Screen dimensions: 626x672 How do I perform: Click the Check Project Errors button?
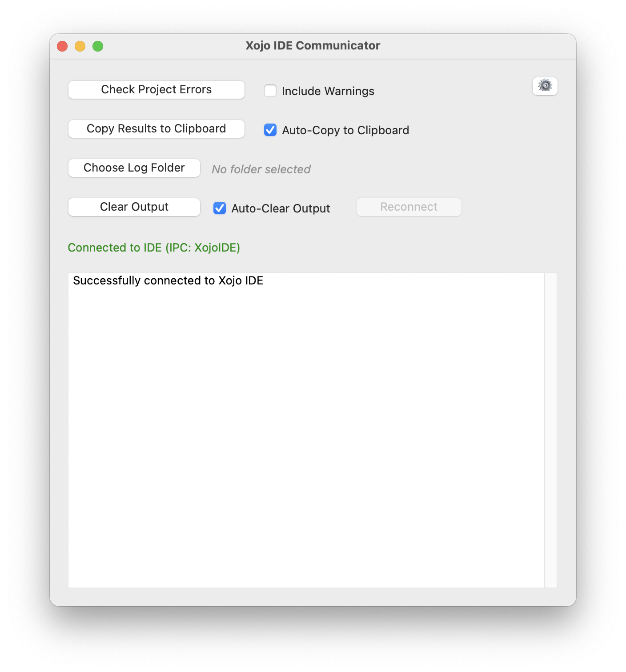pos(156,90)
